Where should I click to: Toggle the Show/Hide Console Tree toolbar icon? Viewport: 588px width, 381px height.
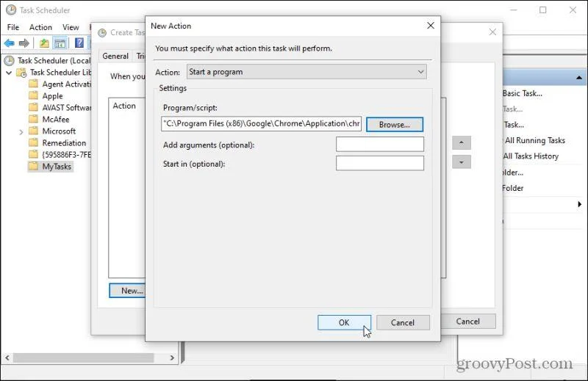coord(60,43)
